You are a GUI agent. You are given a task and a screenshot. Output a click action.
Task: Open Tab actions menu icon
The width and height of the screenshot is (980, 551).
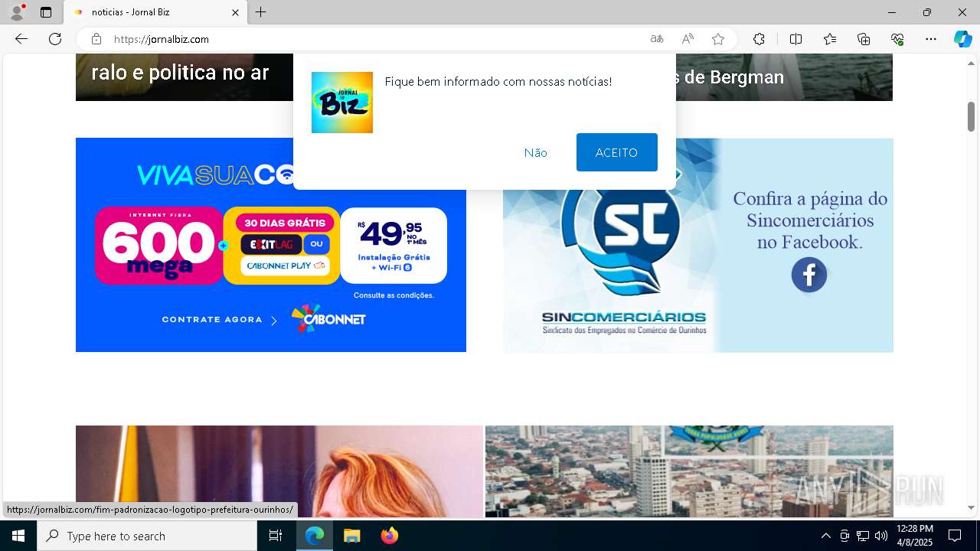click(x=46, y=12)
